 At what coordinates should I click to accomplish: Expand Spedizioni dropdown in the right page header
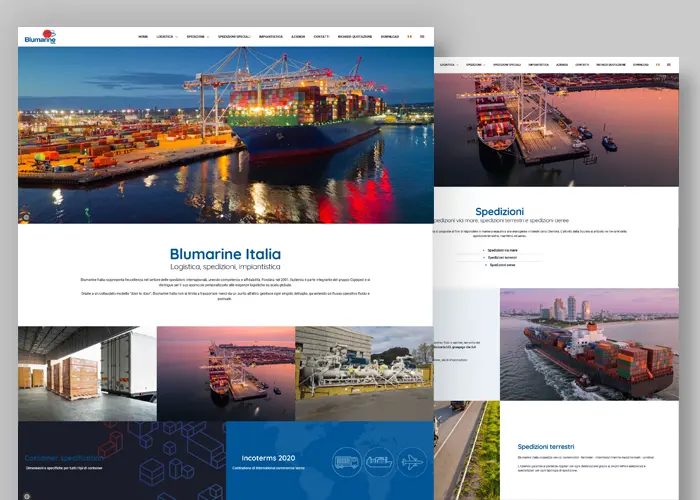475,65
